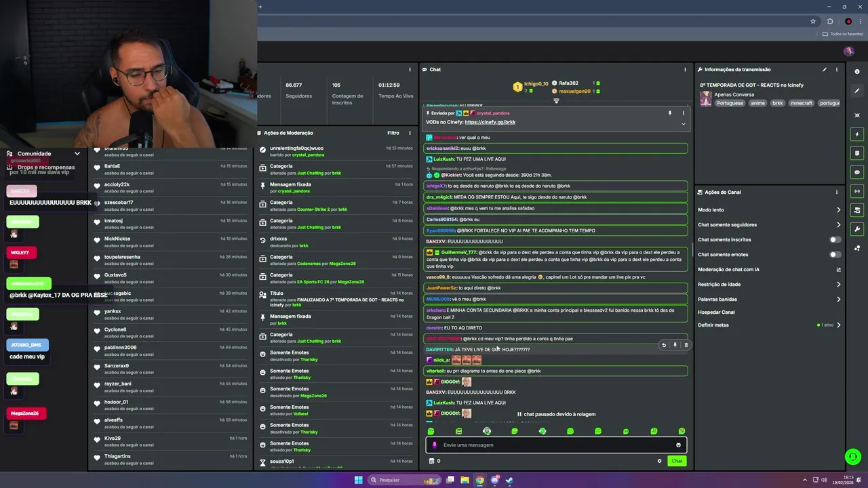Click username Ichigo0_10 in chat leaderboard
868x488 pixels.
536,84
